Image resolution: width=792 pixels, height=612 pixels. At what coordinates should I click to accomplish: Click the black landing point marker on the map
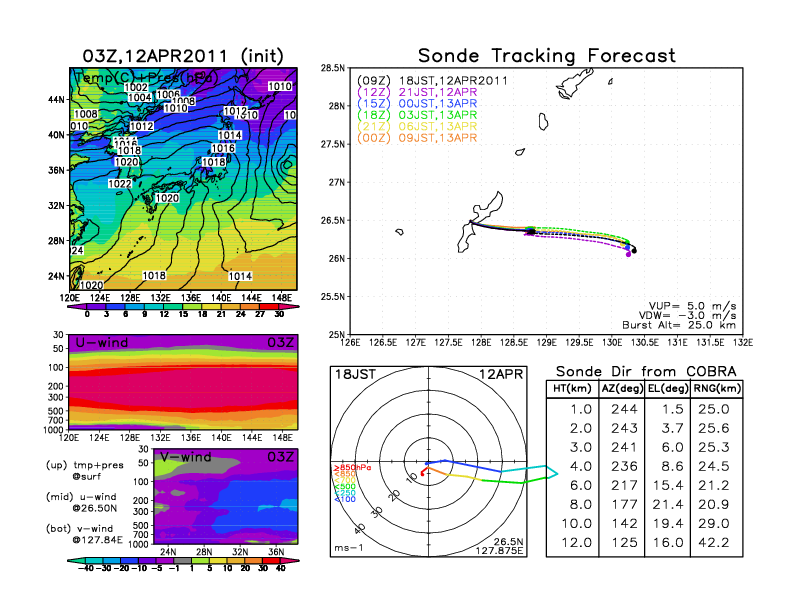(634, 251)
